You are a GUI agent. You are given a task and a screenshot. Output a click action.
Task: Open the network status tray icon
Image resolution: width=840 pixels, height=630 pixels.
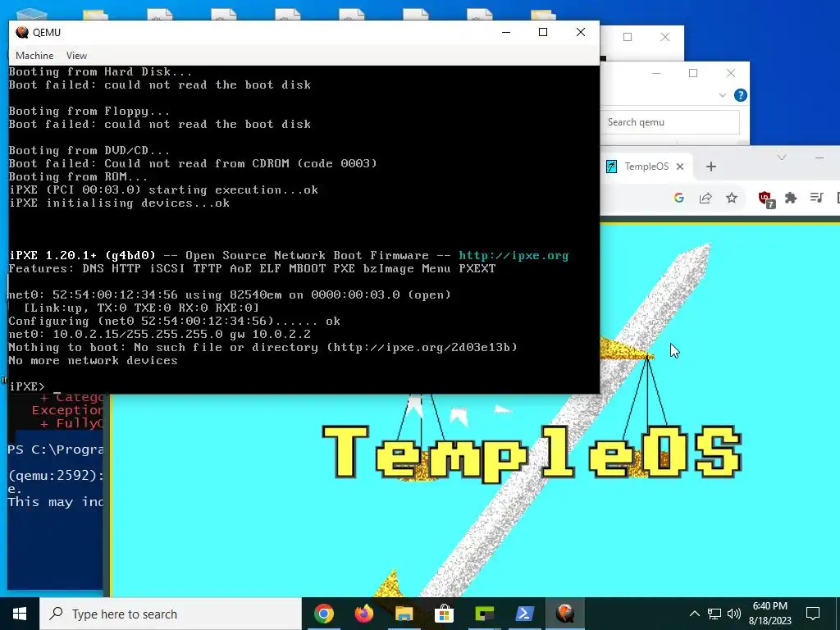coord(714,614)
